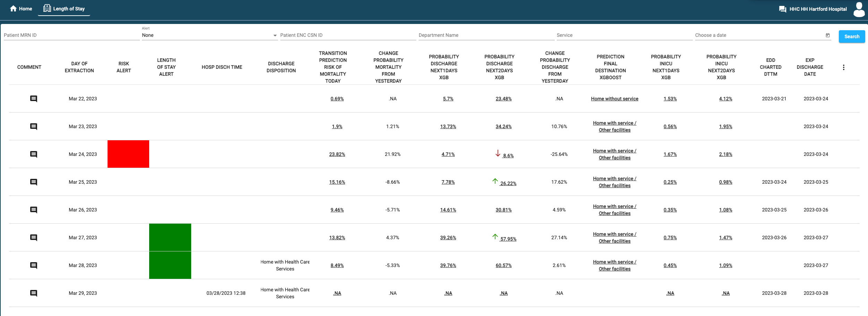868x316 pixels.
Task: Select the 03/28/2023 12:38 discharge time cell
Action: (226, 293)
